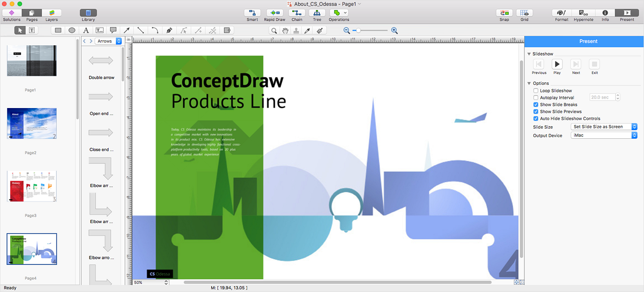Uncheck Show Slide Previews
The image size is (644, 292).
click(x=536, y=112)
